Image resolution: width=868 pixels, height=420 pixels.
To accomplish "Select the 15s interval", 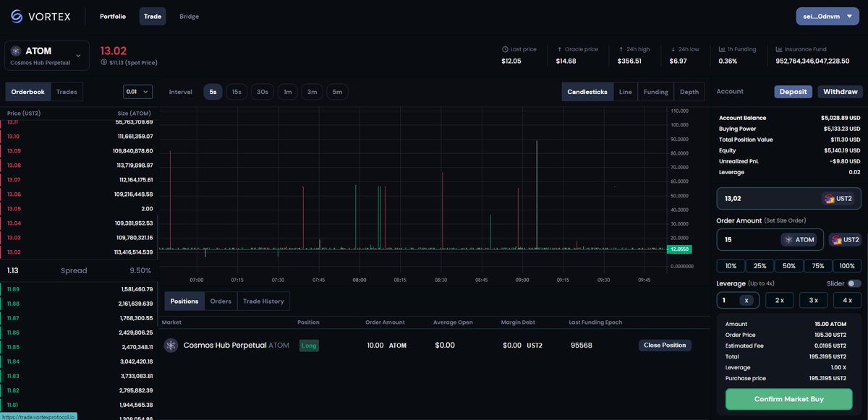I will pos(236,92).
